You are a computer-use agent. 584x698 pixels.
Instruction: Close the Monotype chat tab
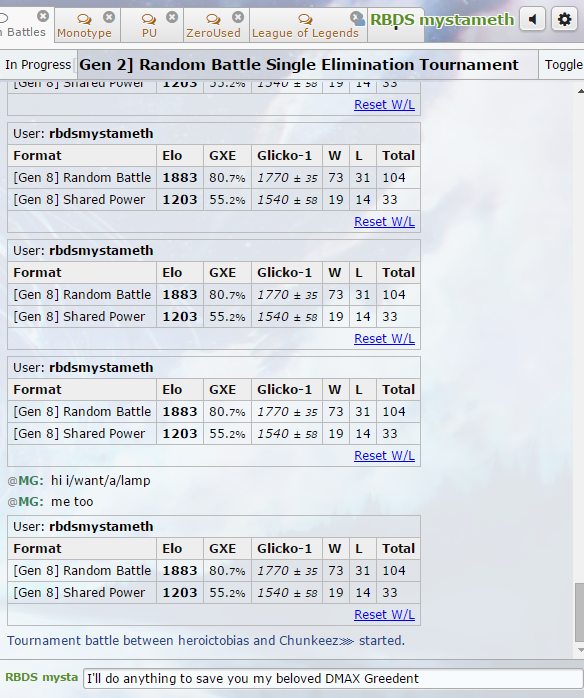coord(109,17)
